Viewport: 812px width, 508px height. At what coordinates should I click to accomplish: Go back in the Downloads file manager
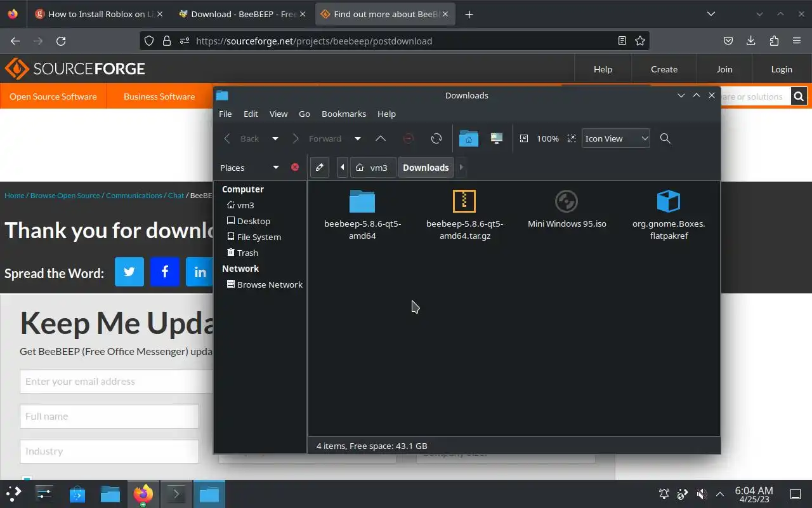(x=242, y=138)
